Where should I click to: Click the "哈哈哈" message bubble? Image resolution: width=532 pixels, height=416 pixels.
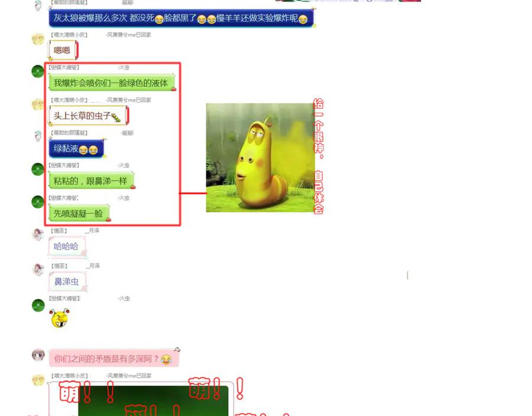point(66,247)
